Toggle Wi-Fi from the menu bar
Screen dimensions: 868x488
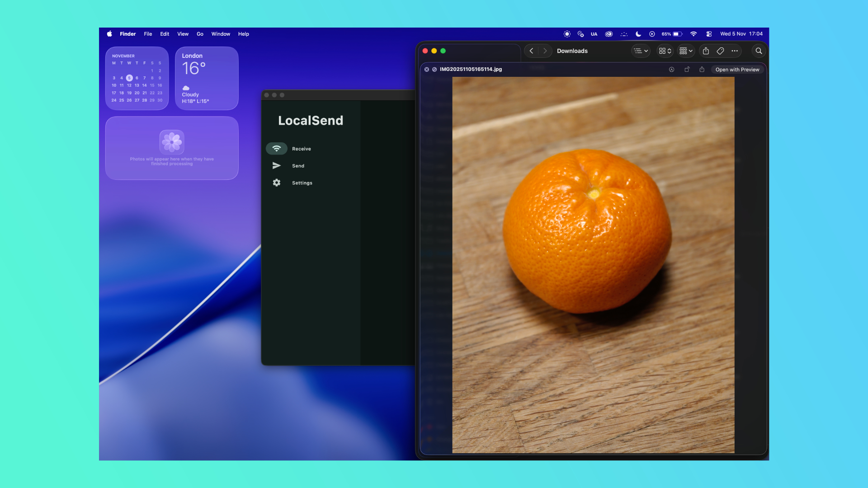click(x=693, y=34)
